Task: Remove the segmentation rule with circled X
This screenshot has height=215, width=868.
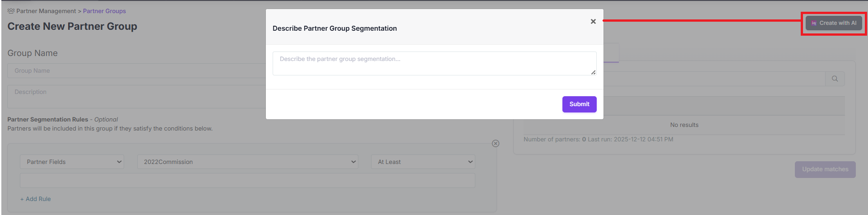Action: coord(495,143)
